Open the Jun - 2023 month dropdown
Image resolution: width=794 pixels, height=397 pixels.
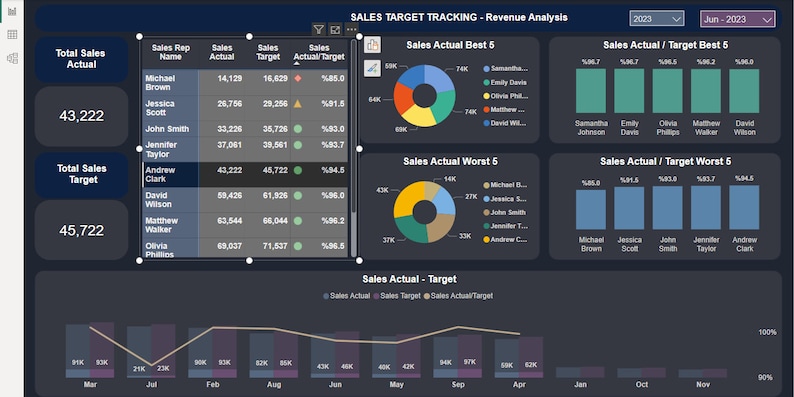[x=738, y=19]
